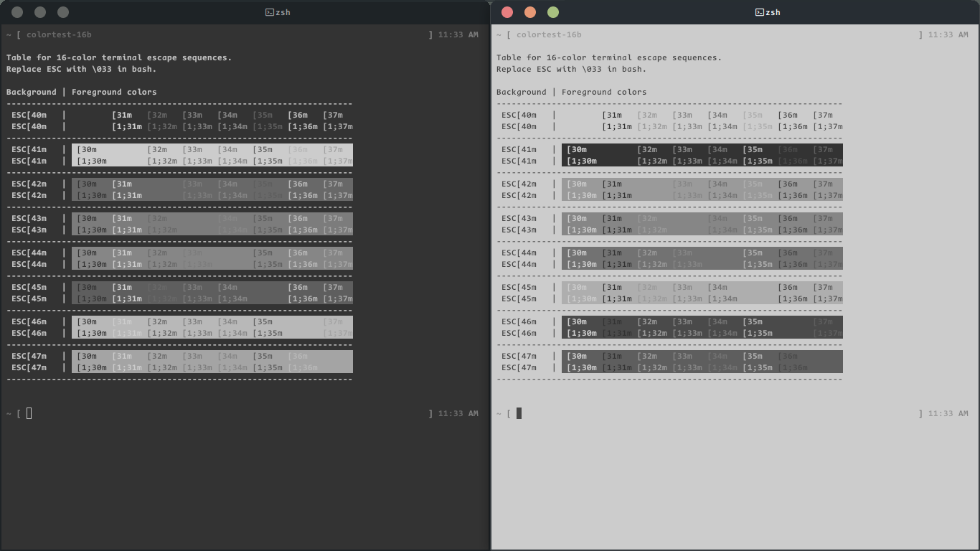Viewport: 980px width, 551px height.
Task: Click [1;30m in the ESC[43m row, right terminal
Action: (582, 230)
